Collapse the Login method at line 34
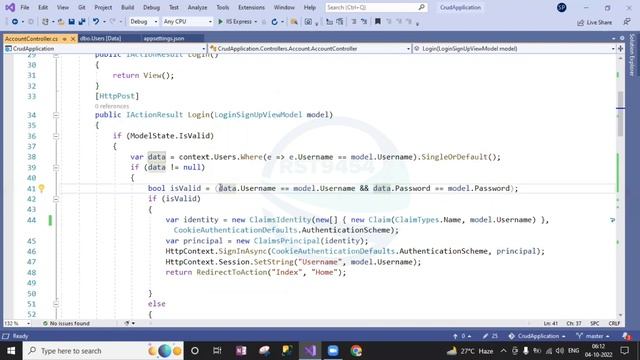This screenshot has width=640, height=360. [x=56, y=115]
